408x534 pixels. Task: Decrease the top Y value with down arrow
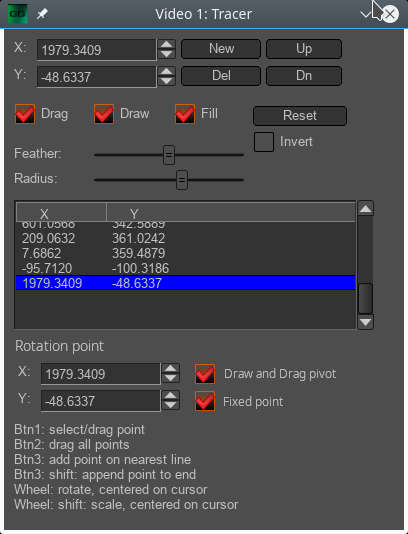pyautogui.click(x=167, y=81)
